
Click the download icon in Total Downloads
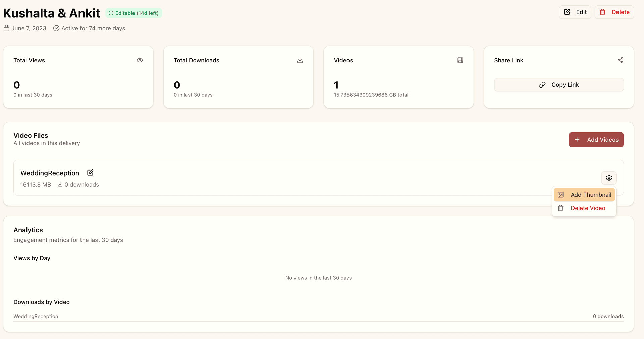point(300,60)
